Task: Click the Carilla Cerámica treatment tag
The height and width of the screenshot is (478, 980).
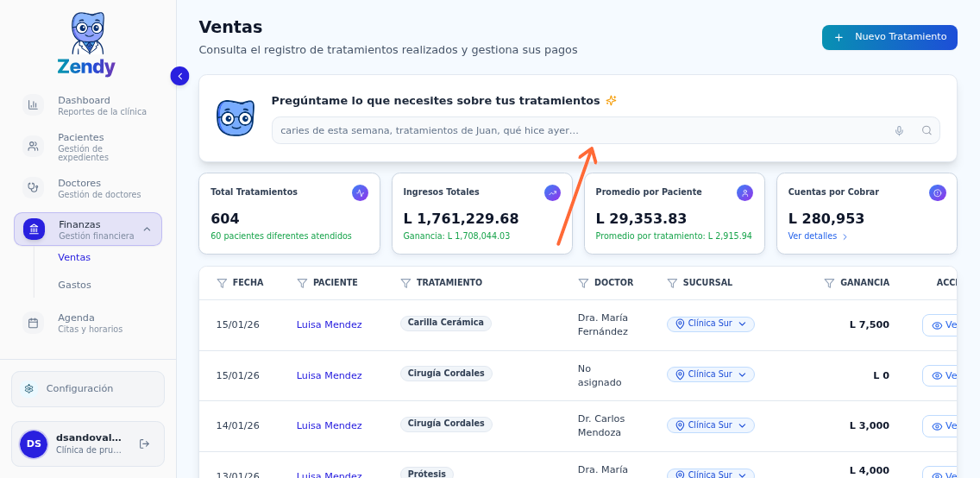Action: point(446,323)
